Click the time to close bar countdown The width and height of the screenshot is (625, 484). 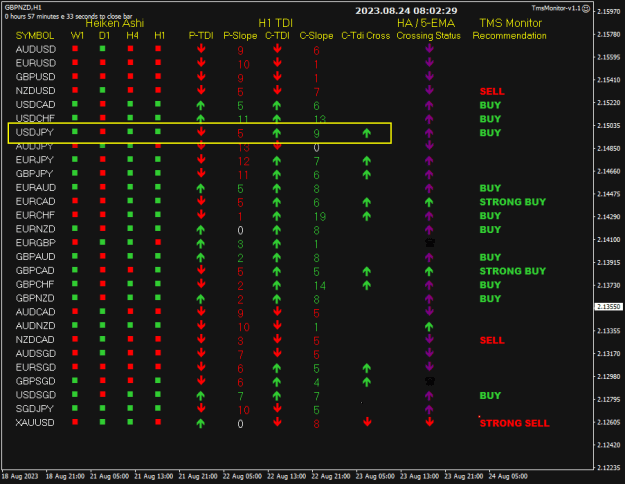coord(69,16)
